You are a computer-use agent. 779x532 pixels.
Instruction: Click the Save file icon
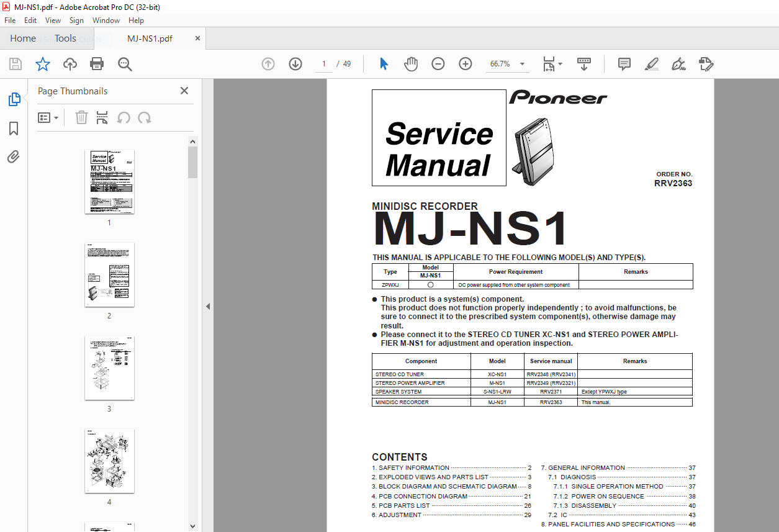pyautogui.click(x=16, y=64)
